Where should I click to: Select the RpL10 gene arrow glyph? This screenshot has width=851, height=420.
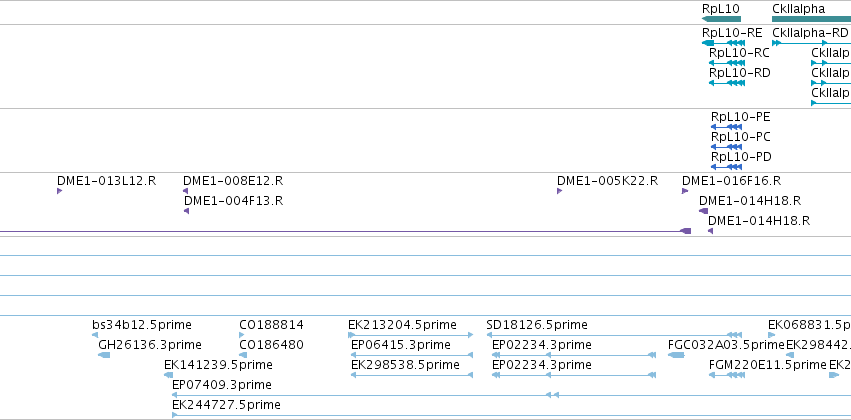coord(721,19)
